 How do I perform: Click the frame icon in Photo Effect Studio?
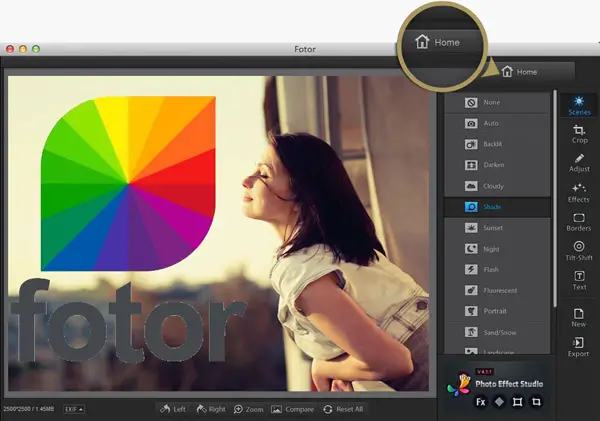[x=517, y=402]
